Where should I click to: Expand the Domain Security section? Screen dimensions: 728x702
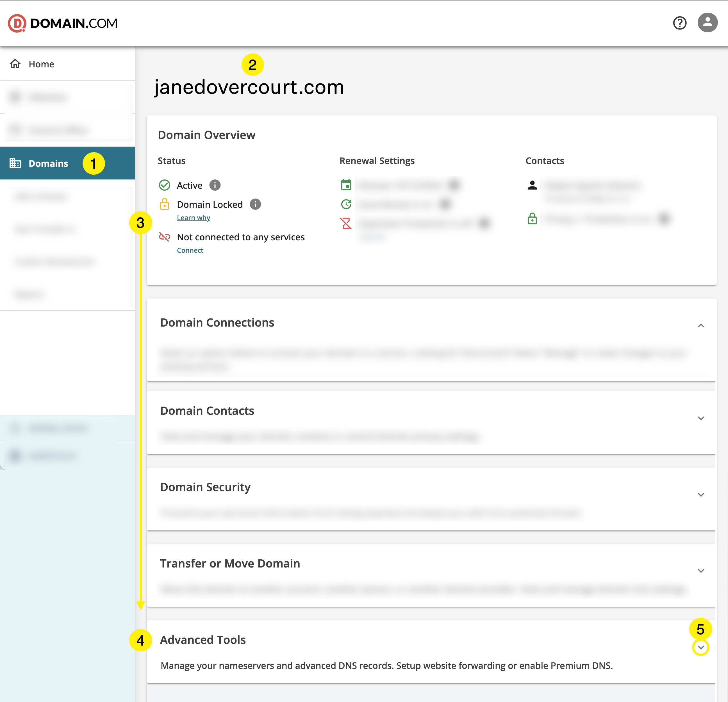(701, 494)
